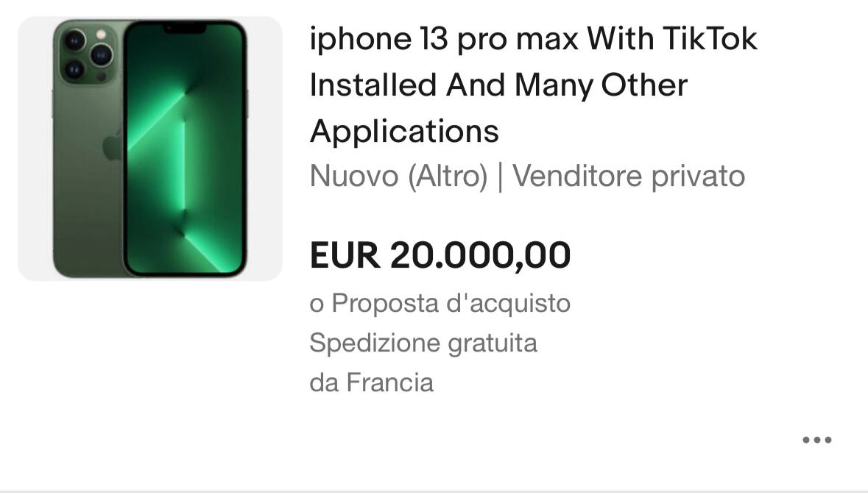Click the Venditore privato seller label
Viewport: 868px width, 495px height.
(628, 176)
